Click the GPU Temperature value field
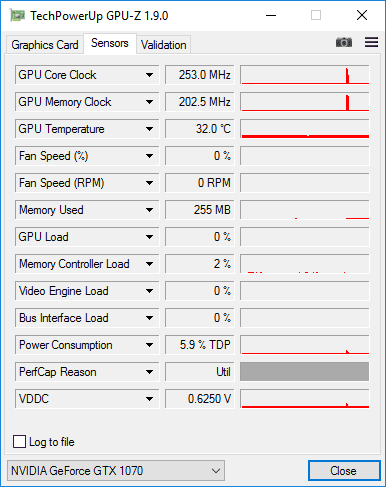The image size is (386, 487). tap(200, 129)
